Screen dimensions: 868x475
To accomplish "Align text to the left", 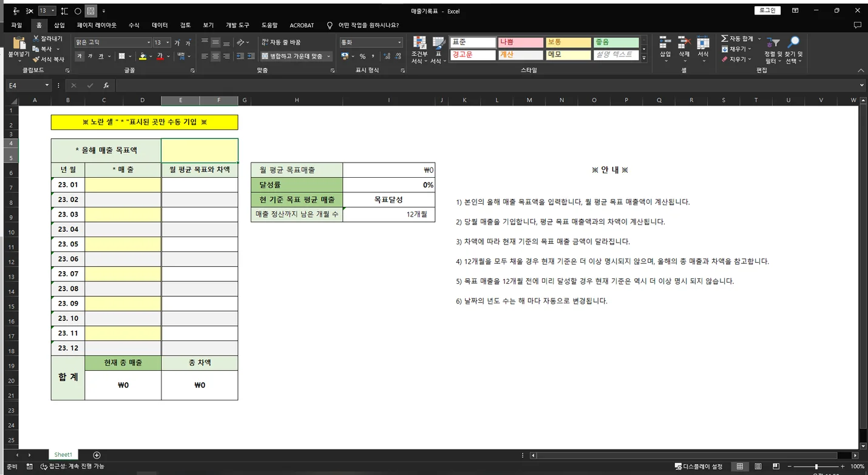I will 205,56.
